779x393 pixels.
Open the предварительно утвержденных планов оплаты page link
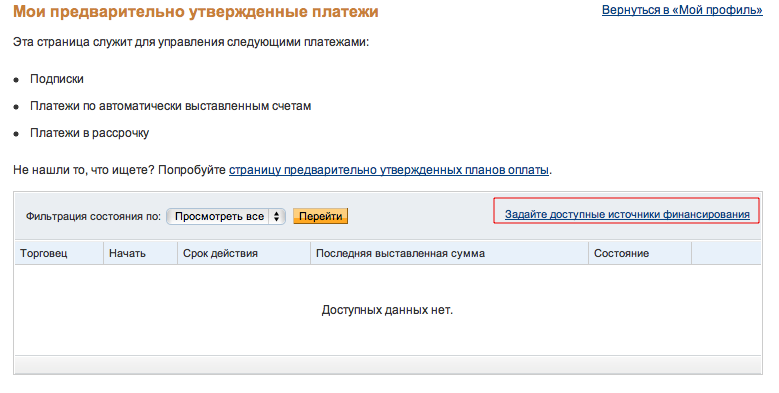[389, 170]
